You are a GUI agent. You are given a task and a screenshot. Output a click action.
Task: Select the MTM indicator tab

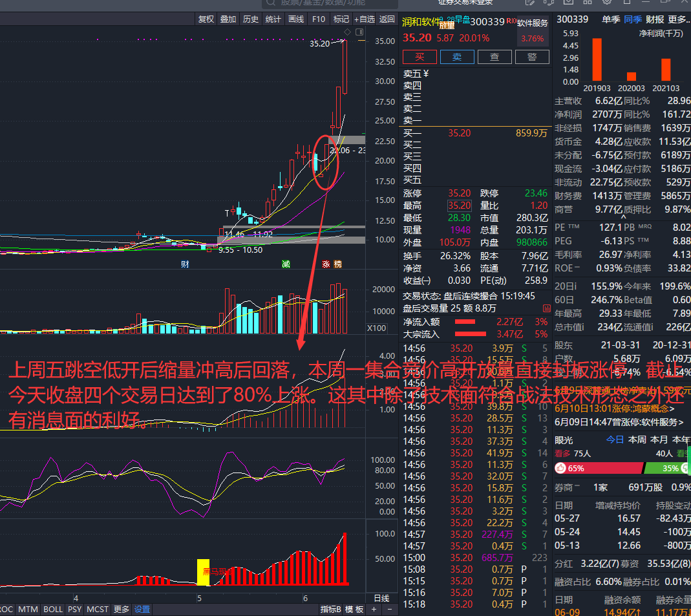coord(28,610)
